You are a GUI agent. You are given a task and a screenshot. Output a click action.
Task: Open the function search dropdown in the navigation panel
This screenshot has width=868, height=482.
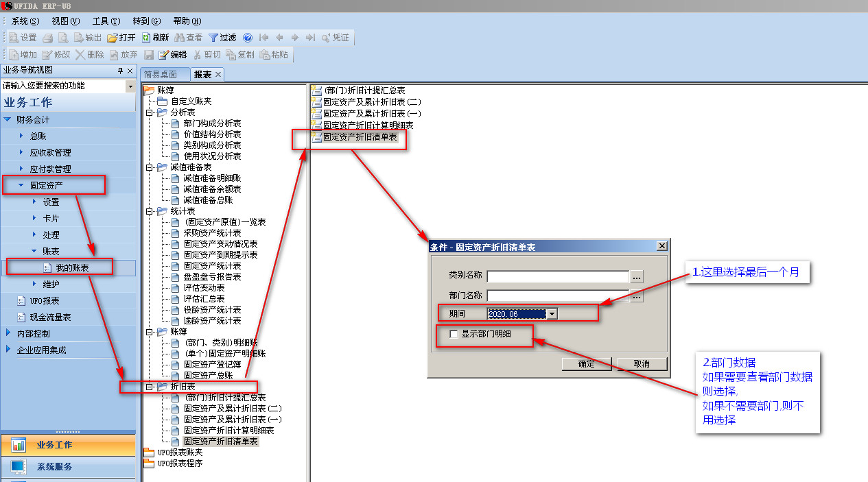(x=130, y=86)
